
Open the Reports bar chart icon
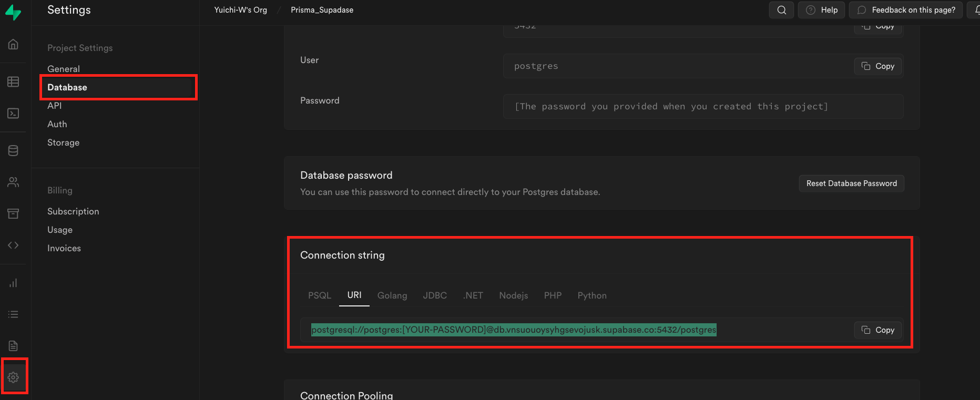coord(13,283)
